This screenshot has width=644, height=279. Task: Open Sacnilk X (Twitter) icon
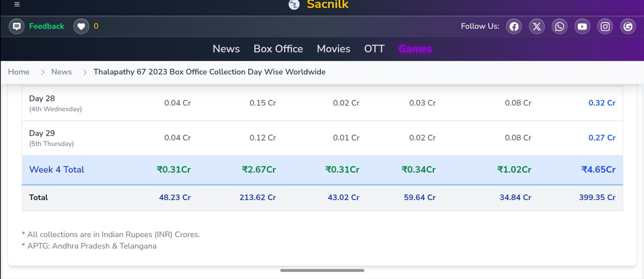pyautogui.click(x=537, y=26)
